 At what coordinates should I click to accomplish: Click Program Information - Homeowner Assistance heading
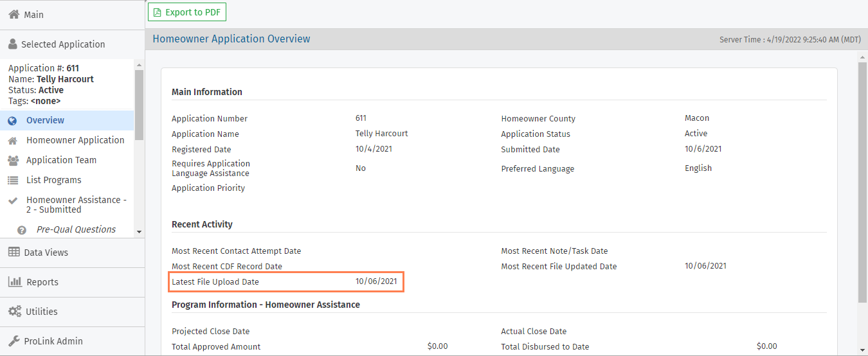(266, 305)
